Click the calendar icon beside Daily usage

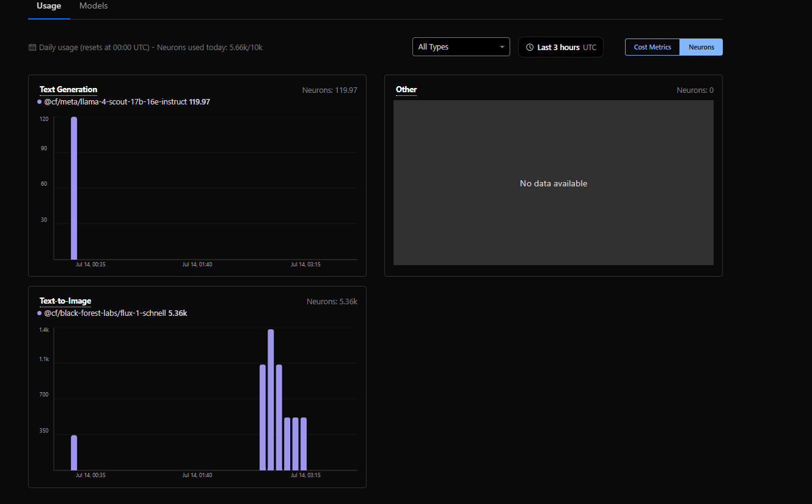[x=32, y=47]
